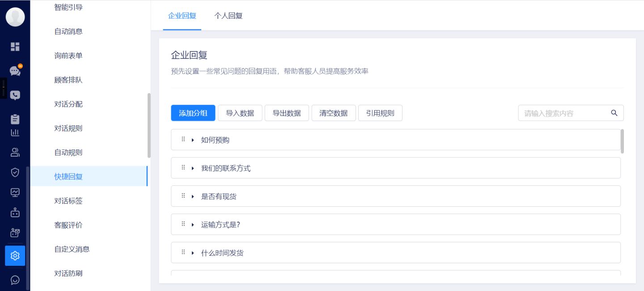Click the clipboard tasks icon in the sidebar
644x291 pixels.
[15, 119]
